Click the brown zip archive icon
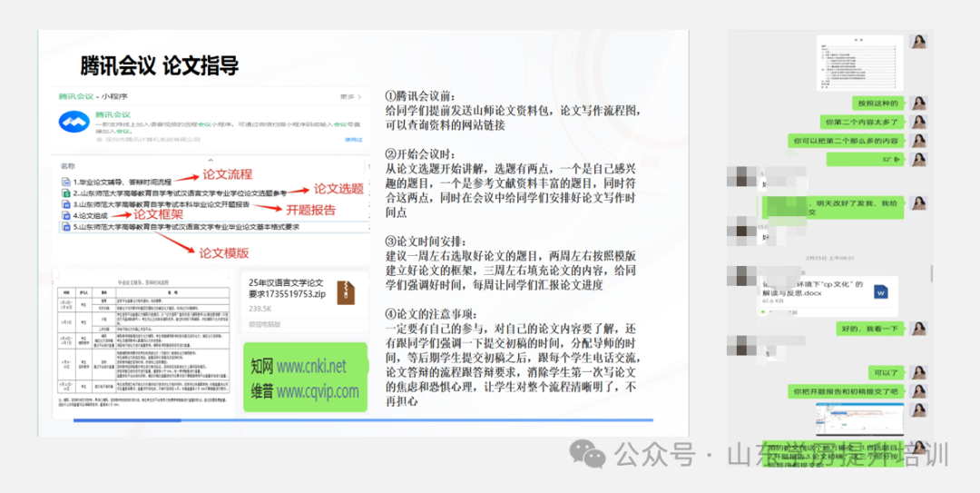 pyautogui.click(x=347, y=292)
